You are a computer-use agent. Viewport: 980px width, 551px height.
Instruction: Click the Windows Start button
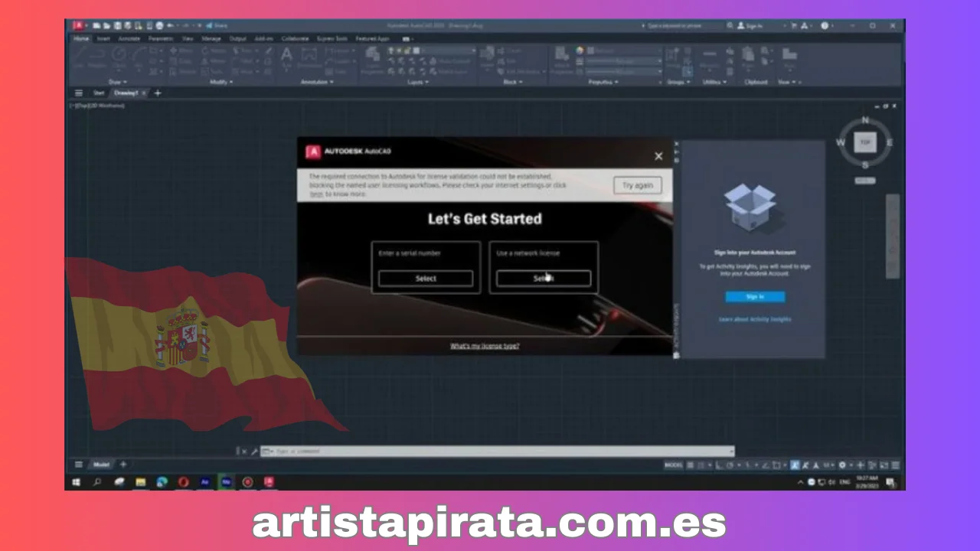[76, 482]
